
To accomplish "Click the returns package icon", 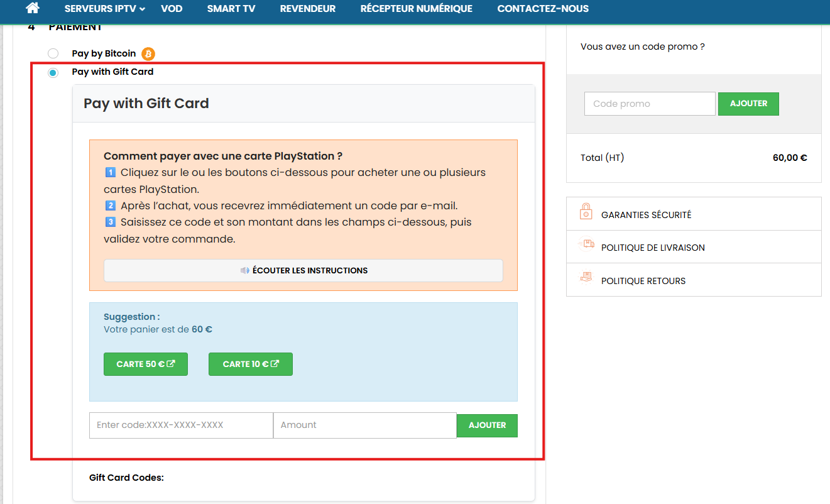I will (x=586, y=278).
